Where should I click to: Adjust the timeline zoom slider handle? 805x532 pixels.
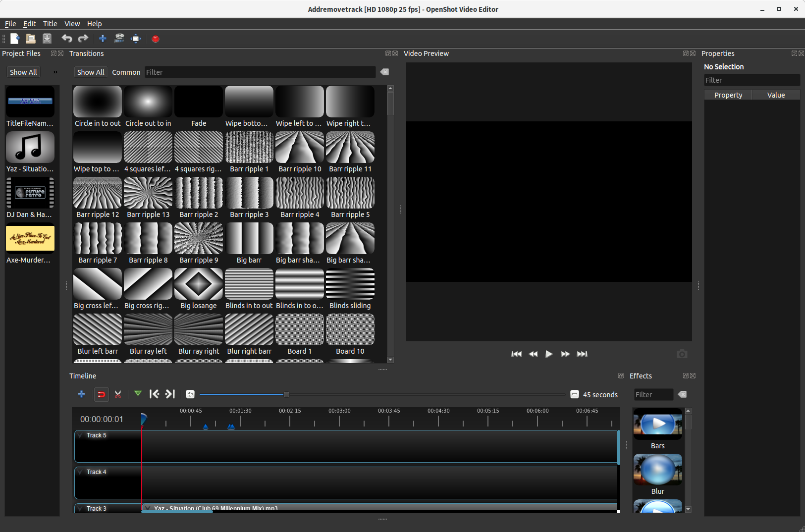coord(286,395)
